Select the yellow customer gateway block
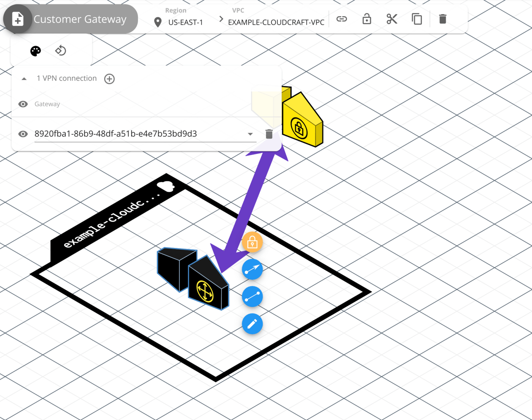Viewport: 532px width, 420px height. pyautogui.click(x=302, y=120)
